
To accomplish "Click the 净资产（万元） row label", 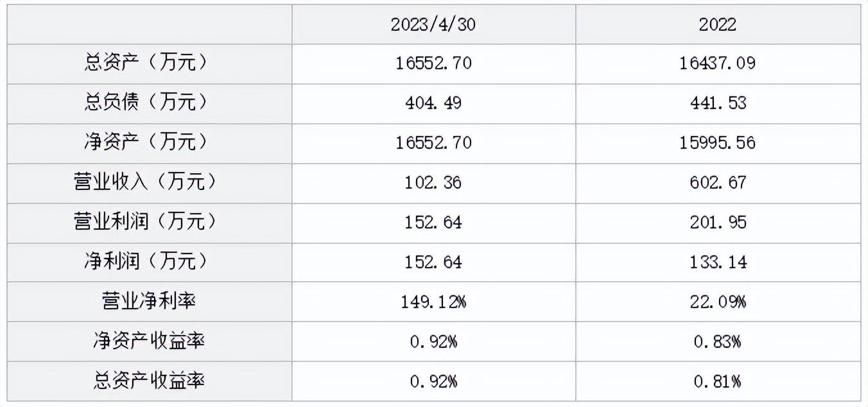I will pos(147,142).
